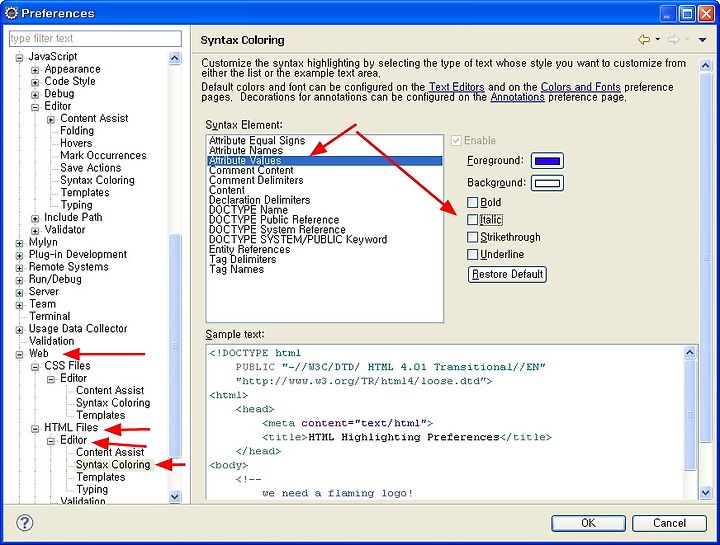Image resolution: width=720 pixels, height=545 pixels.
Task: Expand the Mylyn tree node
Action: point(19,243)
